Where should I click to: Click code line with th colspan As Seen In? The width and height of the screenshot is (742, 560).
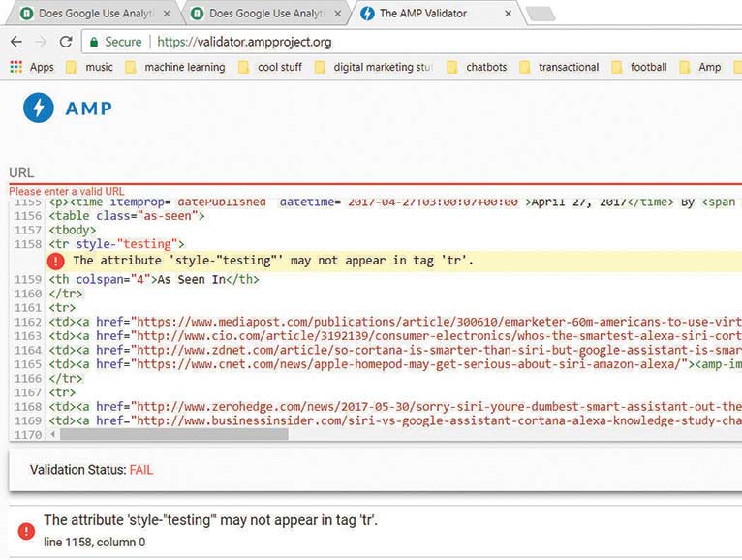154,280
